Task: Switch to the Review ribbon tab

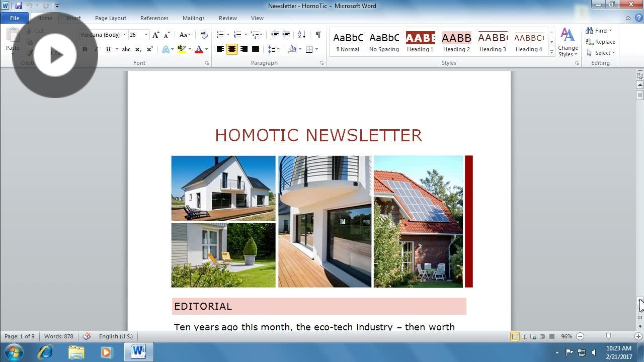Action: 227,18
